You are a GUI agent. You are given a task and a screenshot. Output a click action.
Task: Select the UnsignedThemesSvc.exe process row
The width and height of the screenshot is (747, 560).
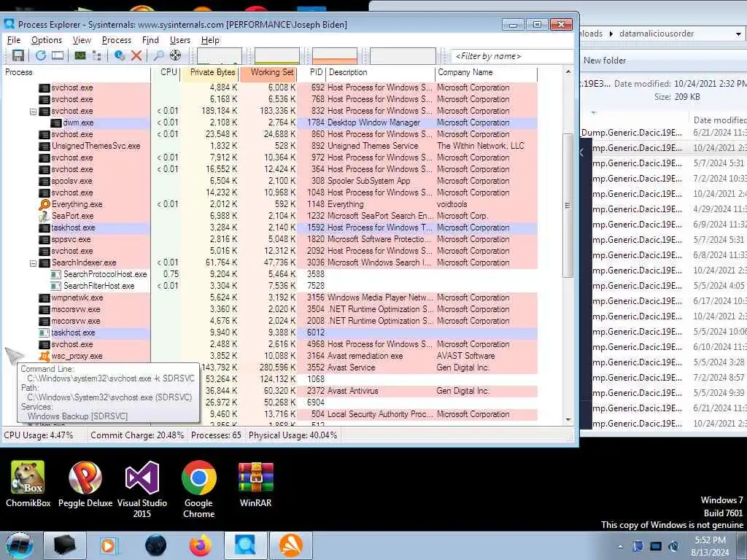click(270, 146)
